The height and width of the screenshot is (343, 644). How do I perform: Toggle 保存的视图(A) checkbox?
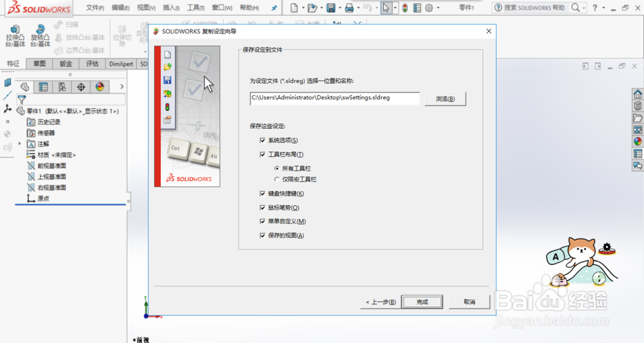(263, 236)
